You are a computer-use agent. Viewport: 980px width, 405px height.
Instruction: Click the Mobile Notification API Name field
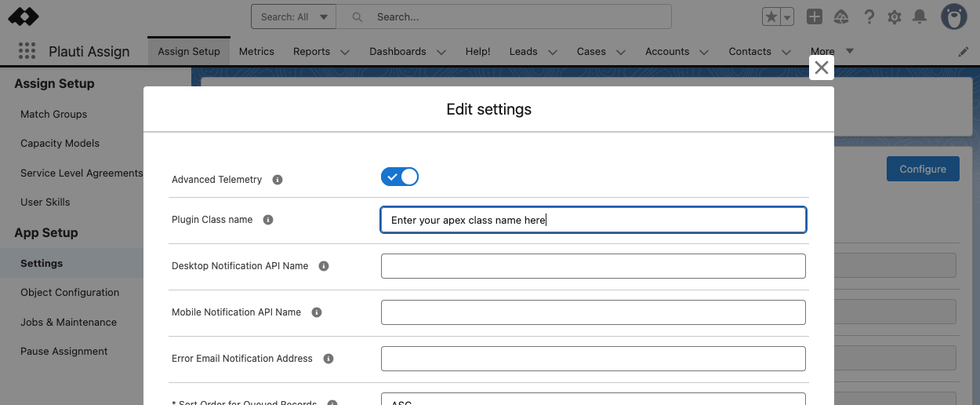593,312
